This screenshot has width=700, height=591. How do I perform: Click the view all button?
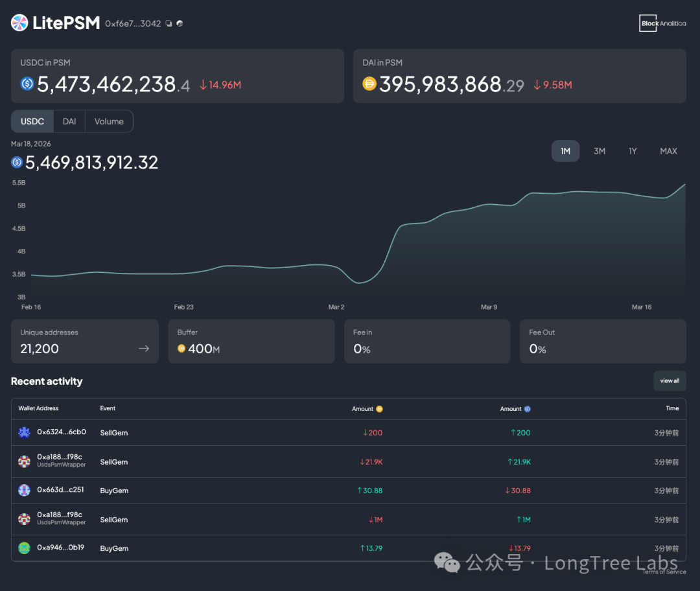pyautogui.click(x=670, y=381)
